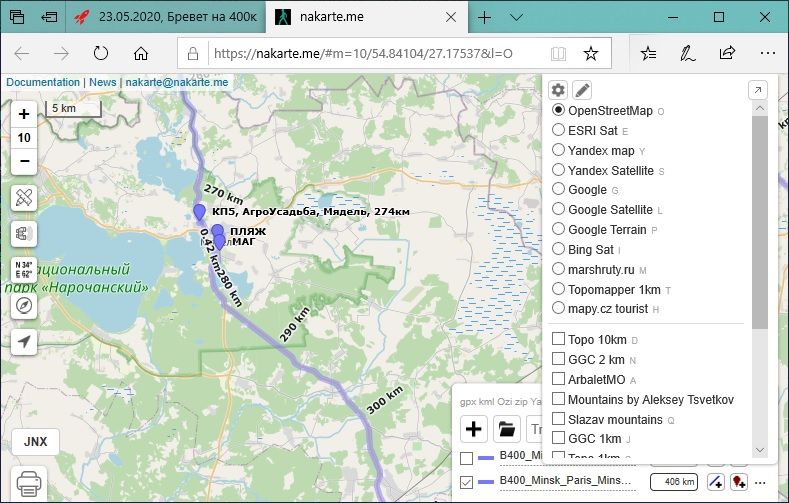
Task: Add page to favorites with star
Action: coord(590,53)
